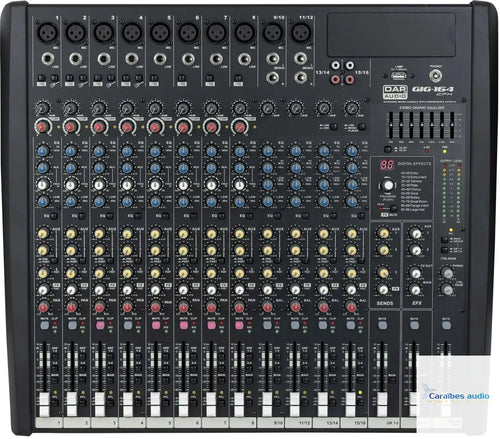Click the channel 1 fader cap
Image resolution: width=500 pixels, height=439 pixels.
point(44,404)
